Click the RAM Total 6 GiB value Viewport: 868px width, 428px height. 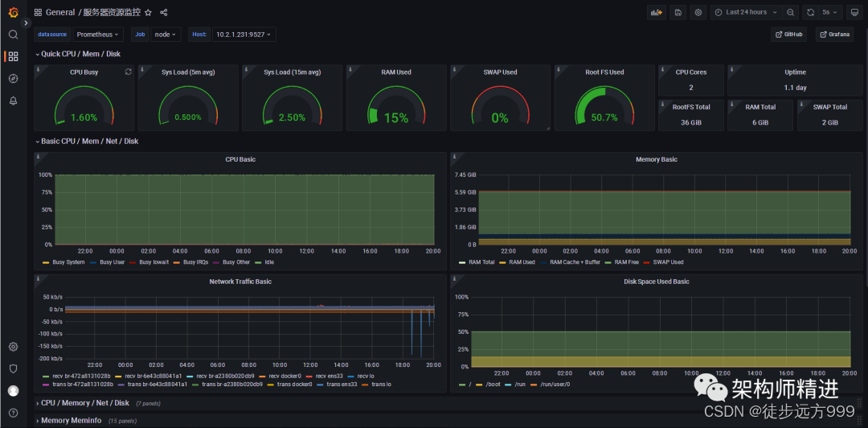point(760,122)
